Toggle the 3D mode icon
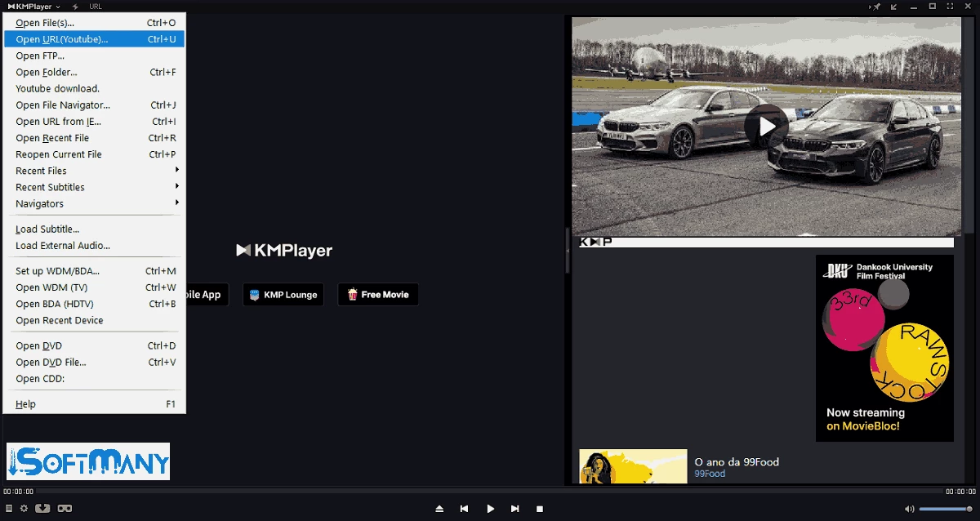The height and width of the screenshot is (521, 980). [42, 509]
